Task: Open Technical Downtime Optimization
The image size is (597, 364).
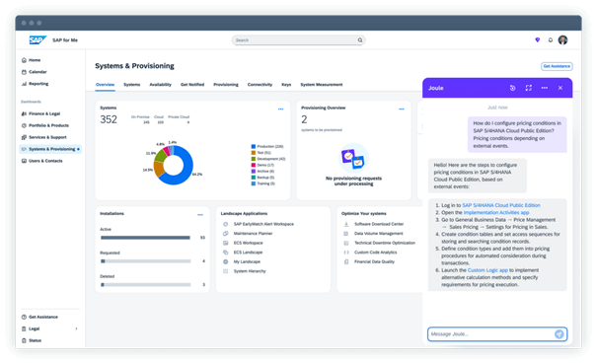Action: (x=385, y=243)
